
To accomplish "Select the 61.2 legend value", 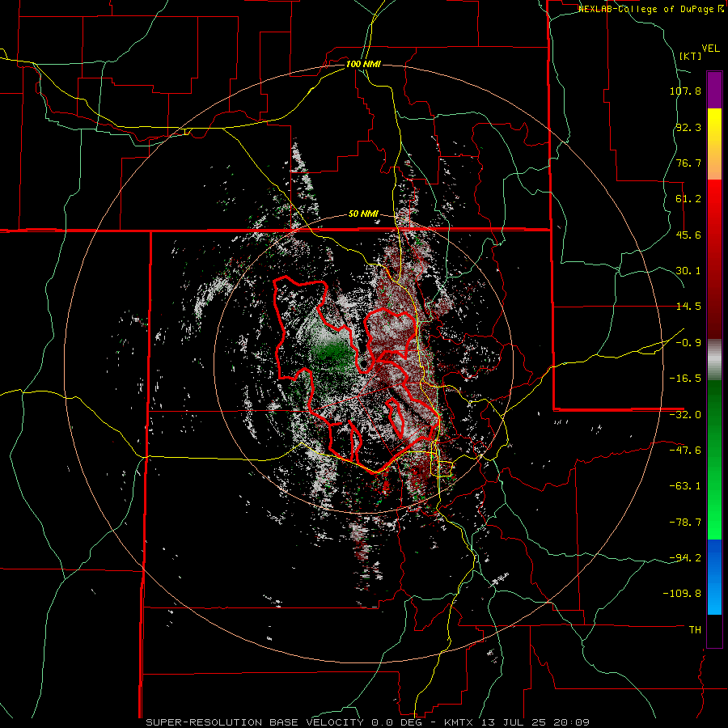I will pos(688,199).
